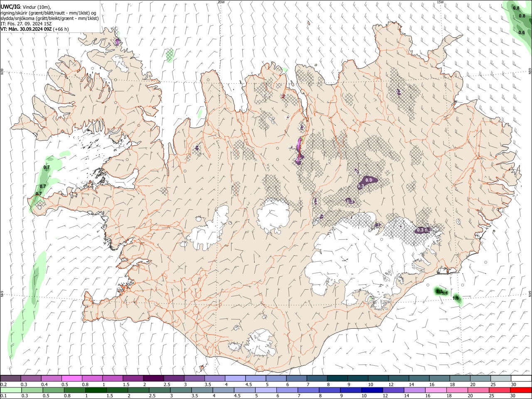Click the 64N latitude label on the right edge
Image resolution: width=532 pixels, height=399 pixels.
click(x=530, y=293)
